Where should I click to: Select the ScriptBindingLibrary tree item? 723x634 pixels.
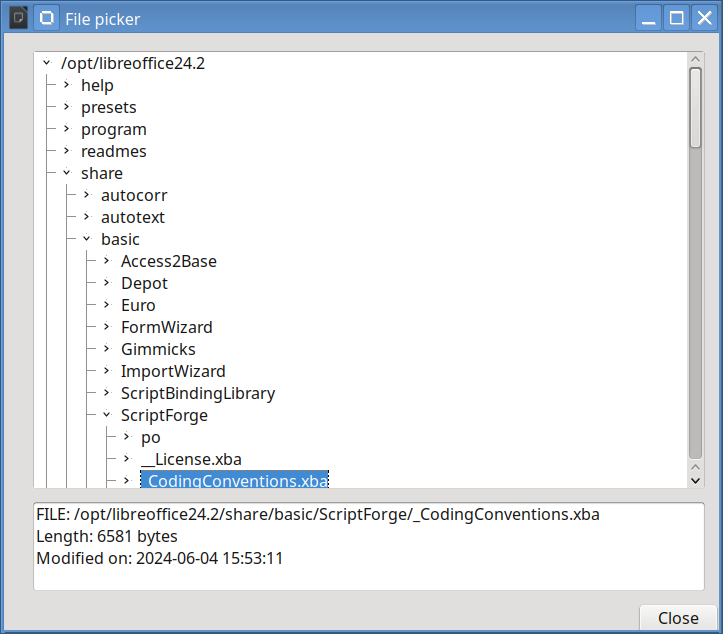pos(198,393)
